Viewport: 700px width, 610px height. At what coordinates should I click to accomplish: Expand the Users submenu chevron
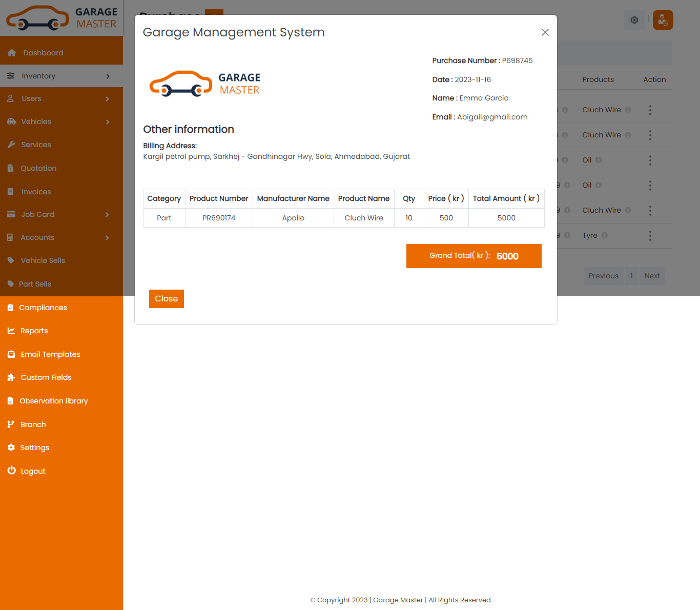tap(108, 99)
